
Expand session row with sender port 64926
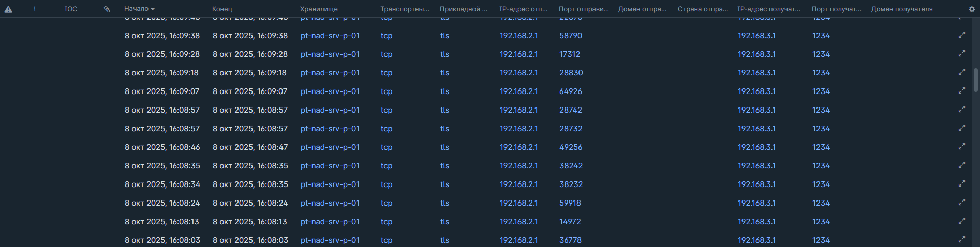tap(961, 91)
